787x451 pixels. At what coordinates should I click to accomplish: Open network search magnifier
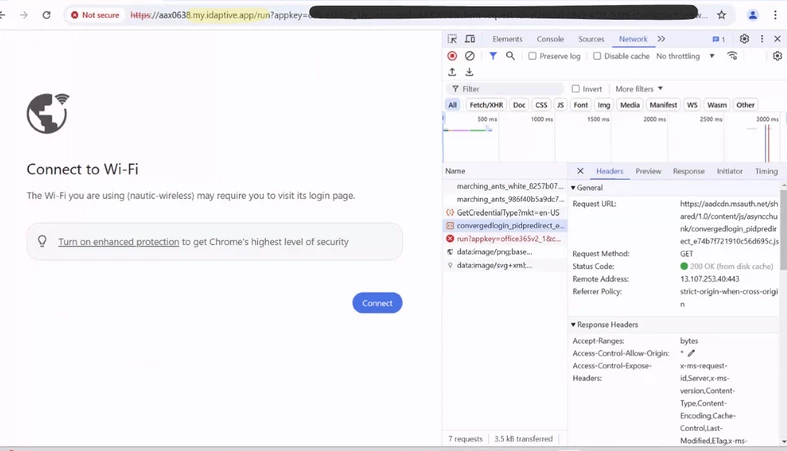[x=510, y=56]
